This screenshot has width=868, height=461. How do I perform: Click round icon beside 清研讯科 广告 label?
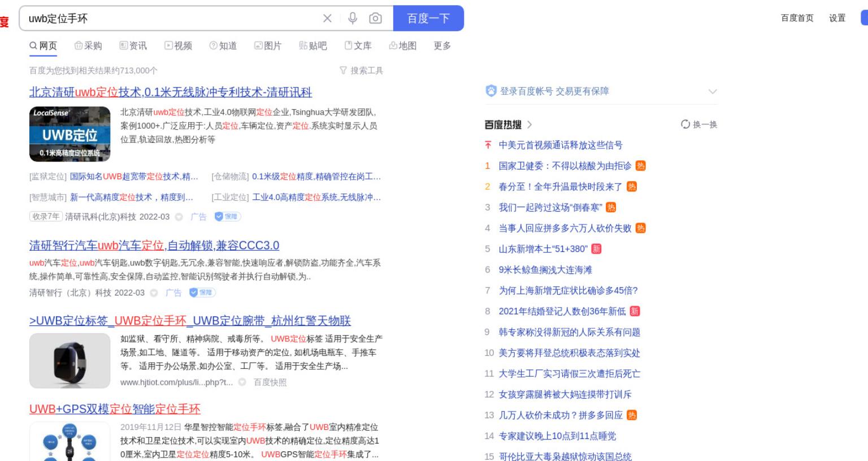point(179,217)
